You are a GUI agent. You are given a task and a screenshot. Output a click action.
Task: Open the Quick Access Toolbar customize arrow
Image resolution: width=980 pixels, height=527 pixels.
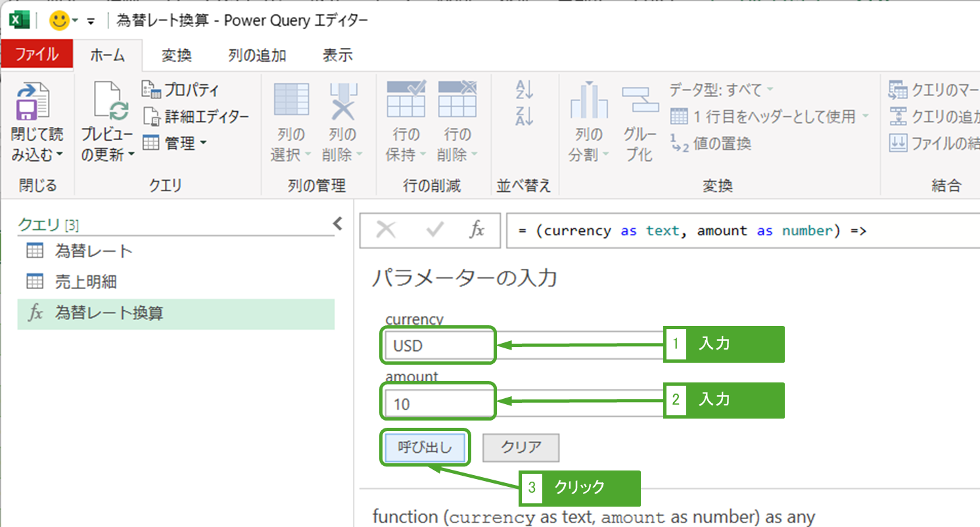(x=91, y=22)
